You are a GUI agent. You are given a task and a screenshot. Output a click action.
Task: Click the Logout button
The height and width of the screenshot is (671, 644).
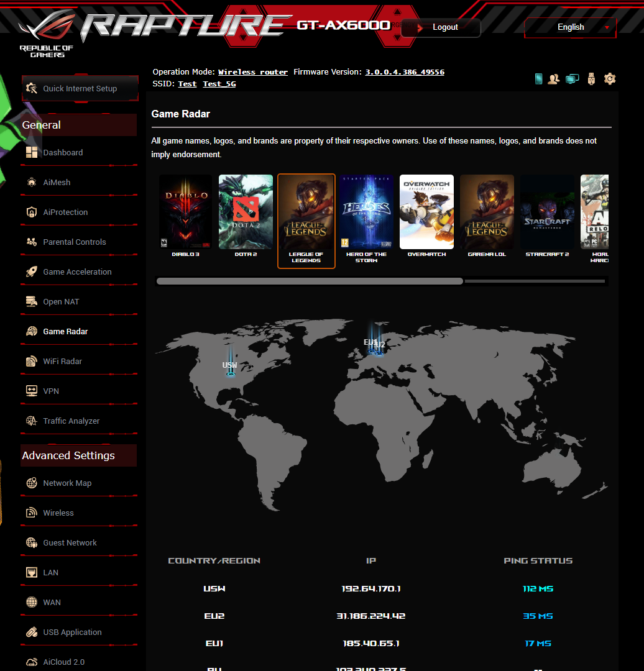click(x=445, y=27)
